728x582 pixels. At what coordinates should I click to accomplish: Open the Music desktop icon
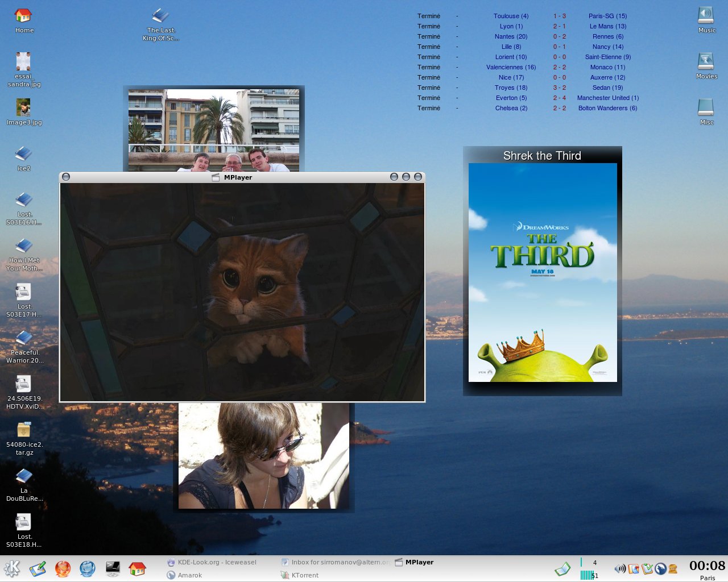point(706,20)
